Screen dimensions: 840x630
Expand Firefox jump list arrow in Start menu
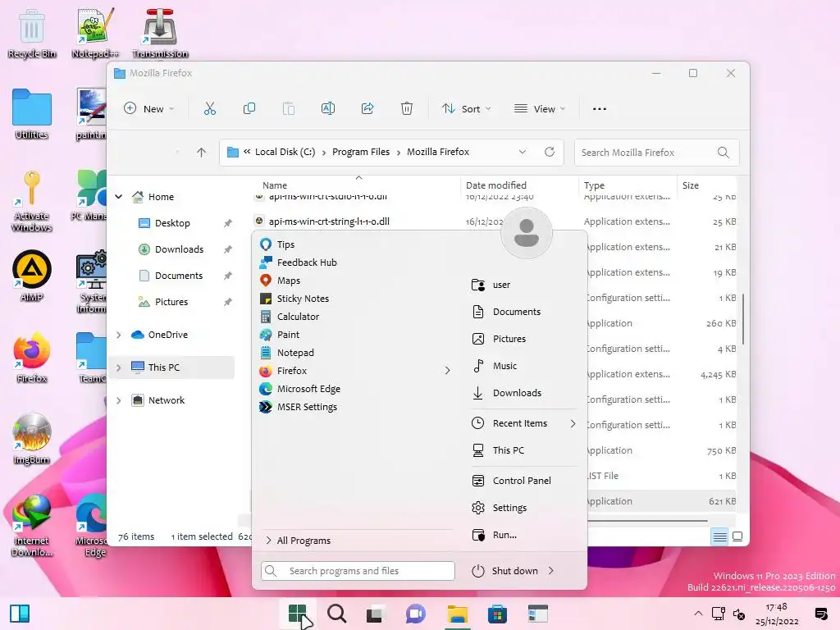(447, 371)
